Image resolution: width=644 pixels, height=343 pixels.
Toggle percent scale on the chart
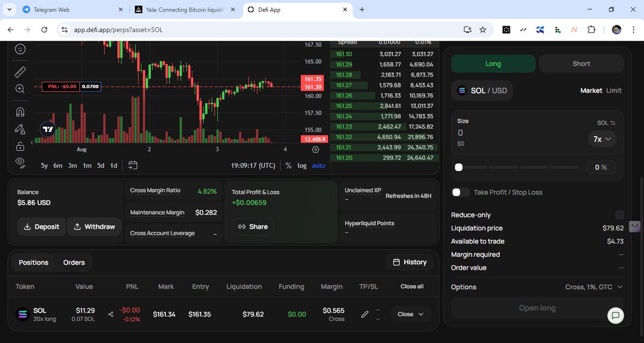pos(288,166)
